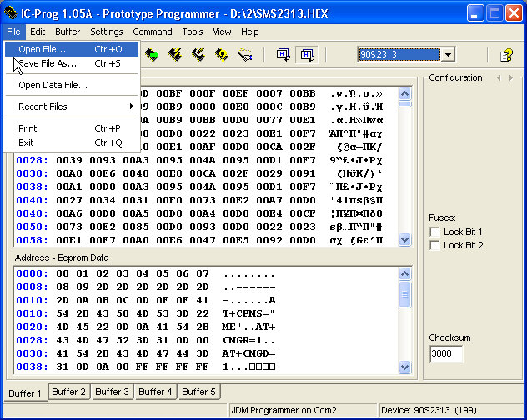The width and height of the screenshot is (527, 420).
Task: Click Configuration panel right arrow
Action: 511,78
